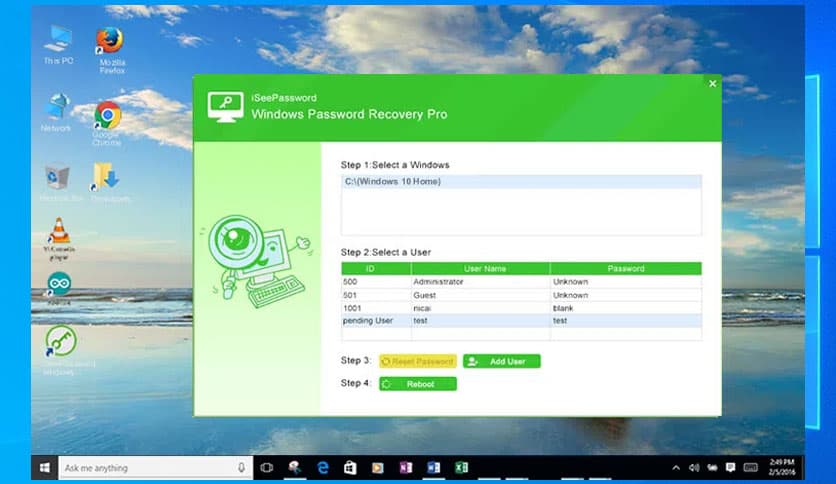
Task: Open the media player taskbar icon
Action: (377, 468)
